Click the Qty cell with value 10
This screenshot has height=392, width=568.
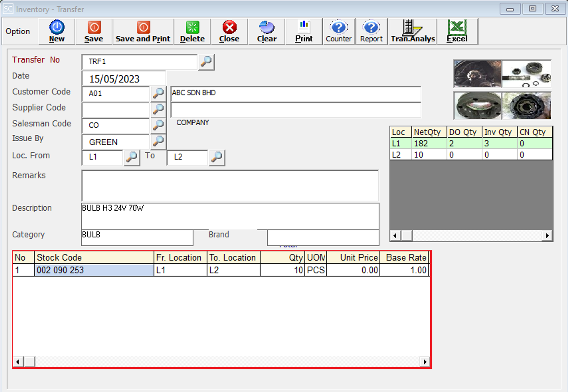pos(283,270)
